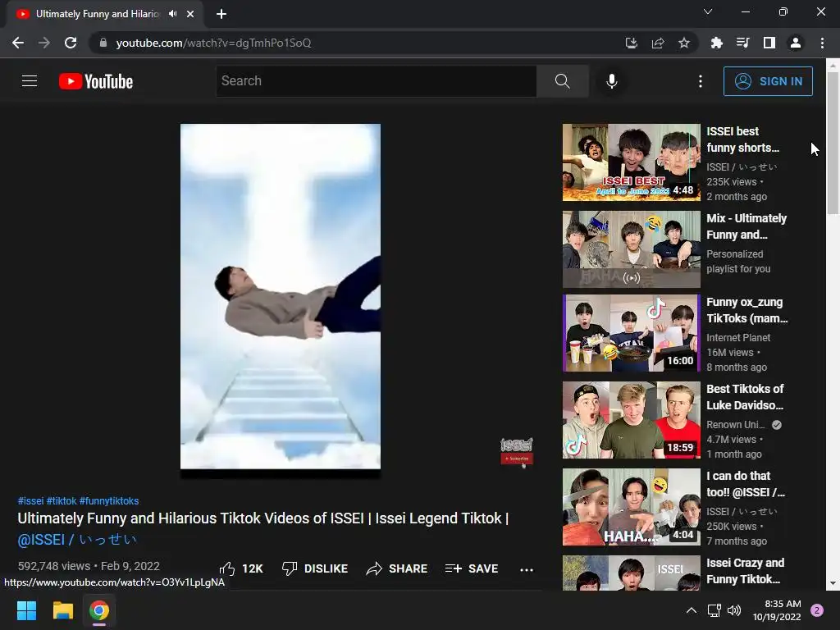
Task: Dislike the video
Action: click(315, 568)
